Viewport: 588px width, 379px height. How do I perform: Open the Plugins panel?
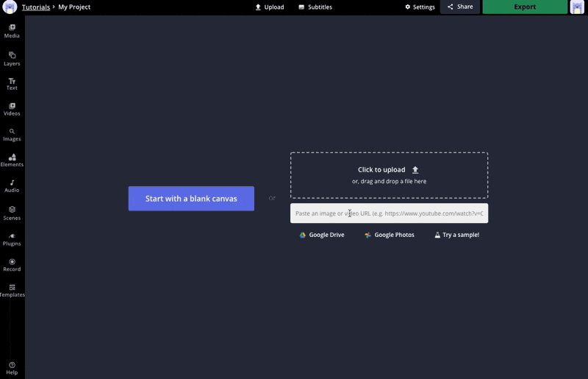pos(12,240)
